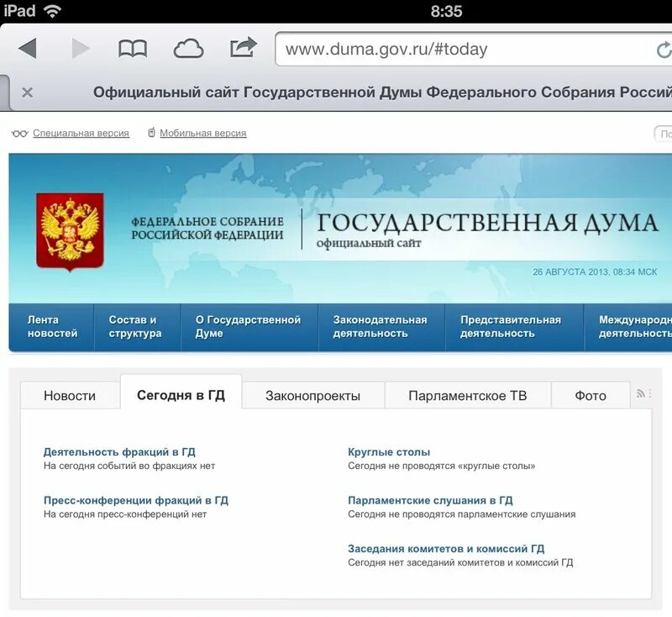Click 'На сегодня событий во фракциях нет'
Image resolution: width=672 pixels, height=617 pixels.
129,466
